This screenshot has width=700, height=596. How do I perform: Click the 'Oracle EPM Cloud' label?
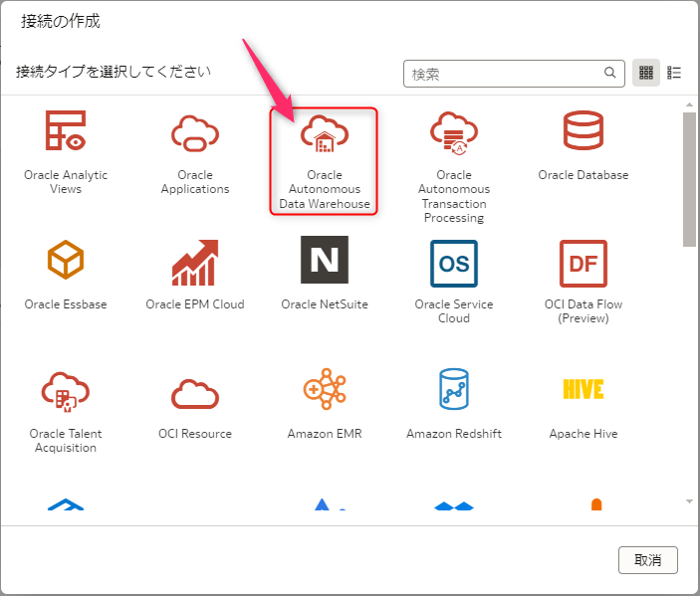[x=195, y=304]
